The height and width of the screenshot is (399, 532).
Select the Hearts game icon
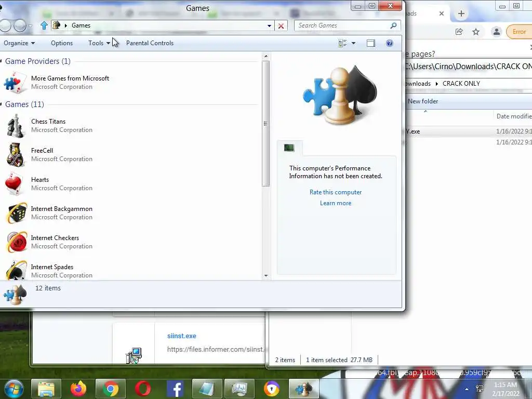[x=14, y=184]
